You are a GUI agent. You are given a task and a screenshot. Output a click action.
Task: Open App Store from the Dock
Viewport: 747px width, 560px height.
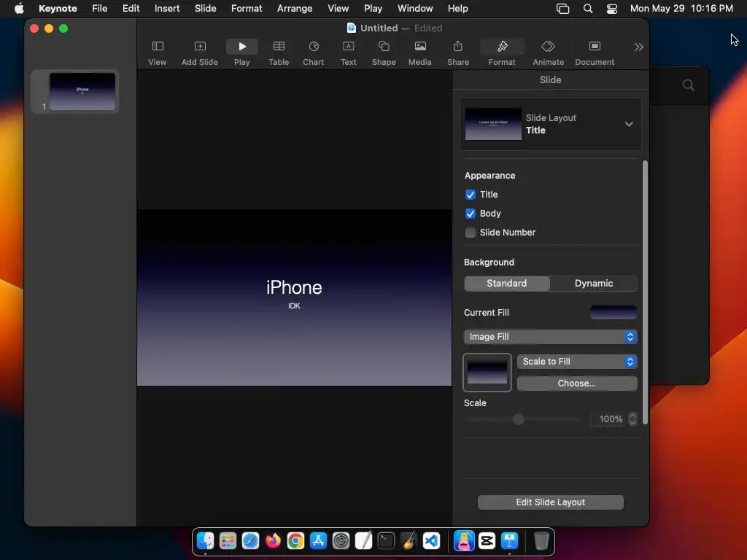[318, 541]
